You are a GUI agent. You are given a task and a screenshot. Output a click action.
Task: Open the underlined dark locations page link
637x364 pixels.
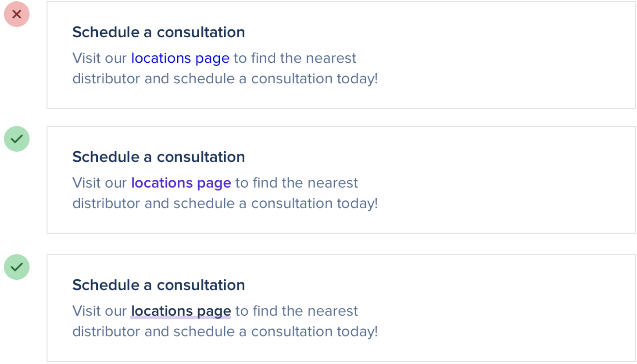click(x=181, y=311)
